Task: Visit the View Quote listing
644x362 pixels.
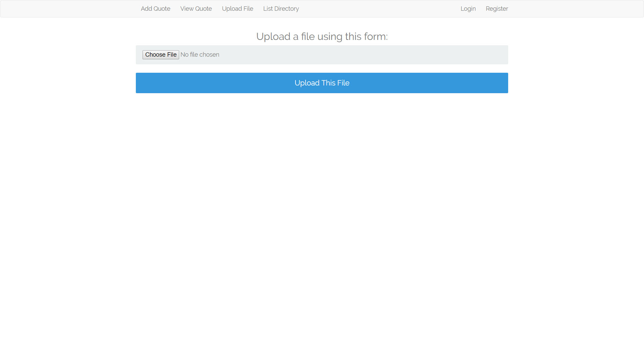Action: tap(196, 9)
